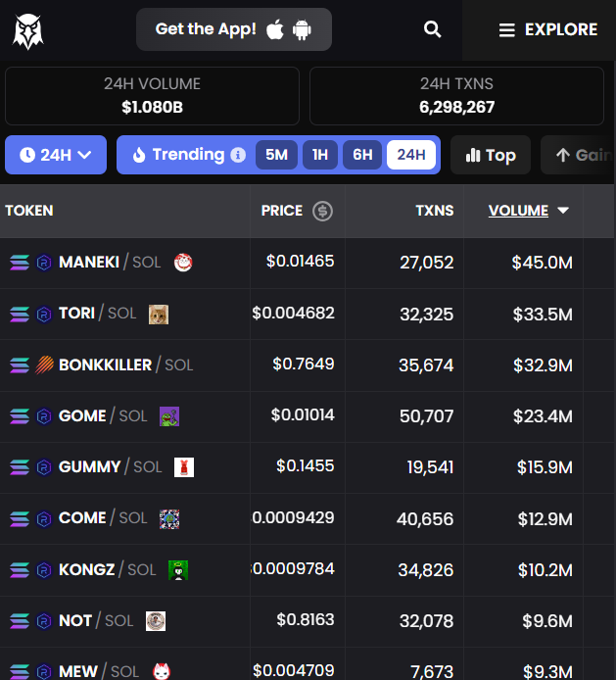Image resolution: width=616 pixels, height=680 pixels.
Task: Click Raydium icon in GUMMY row
Action: [x=44, y=467]
